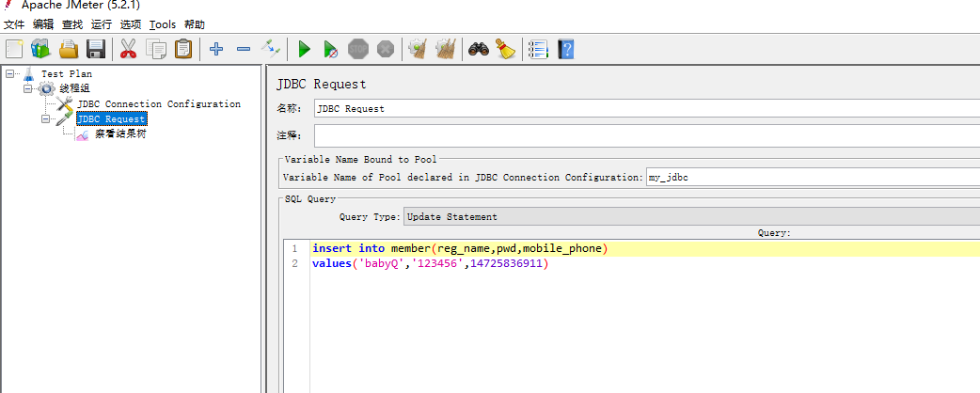The height and width of the screenshot is (393, 980).
Task: Collapse the Test Plan tree node
Action: tap(10, 73)
